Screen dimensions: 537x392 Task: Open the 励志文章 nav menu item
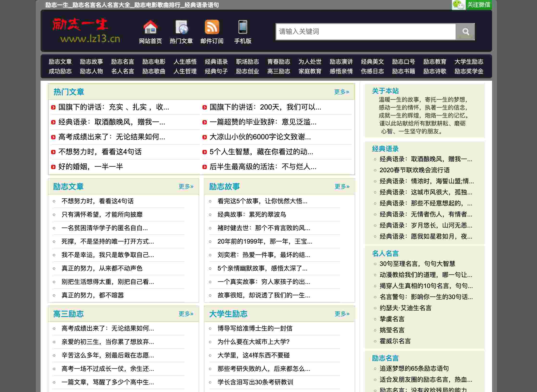click(60, 62)
